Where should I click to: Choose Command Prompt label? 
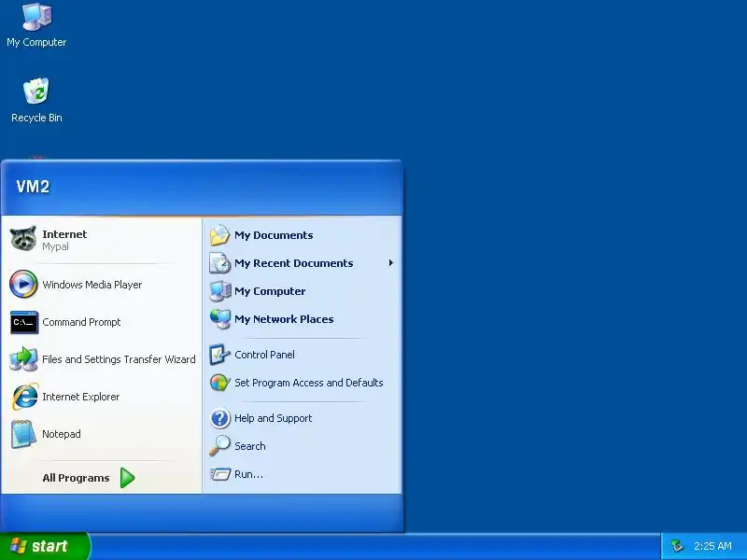81,322
